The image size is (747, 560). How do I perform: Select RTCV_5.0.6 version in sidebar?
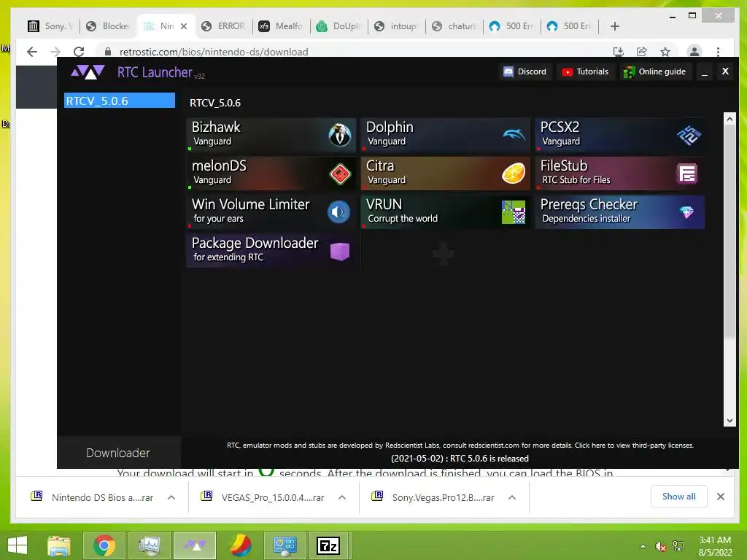(x=120, y=101)
